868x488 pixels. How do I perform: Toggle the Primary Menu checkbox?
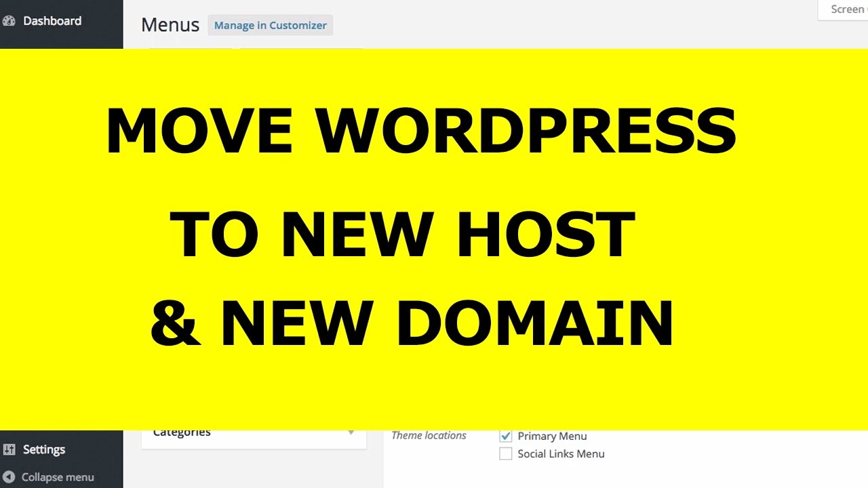coord(505,436)
